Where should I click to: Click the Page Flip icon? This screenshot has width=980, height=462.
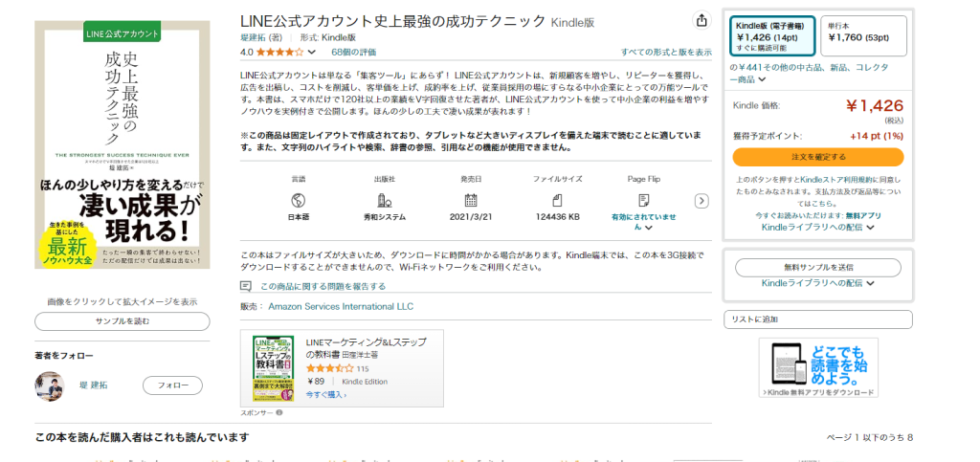[x=643, y=200]
